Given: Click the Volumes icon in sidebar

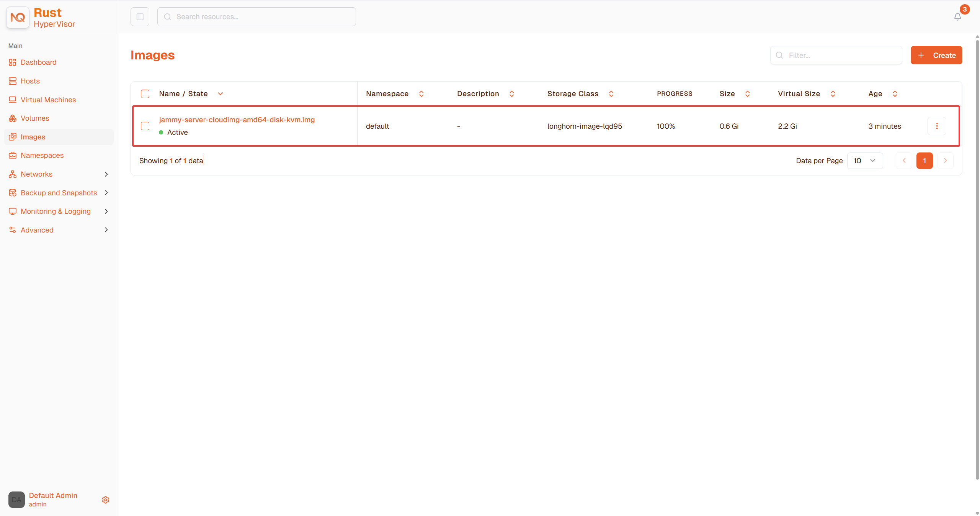Looking at the screenshot, I should pyautogui.click(x=13, y=118).
